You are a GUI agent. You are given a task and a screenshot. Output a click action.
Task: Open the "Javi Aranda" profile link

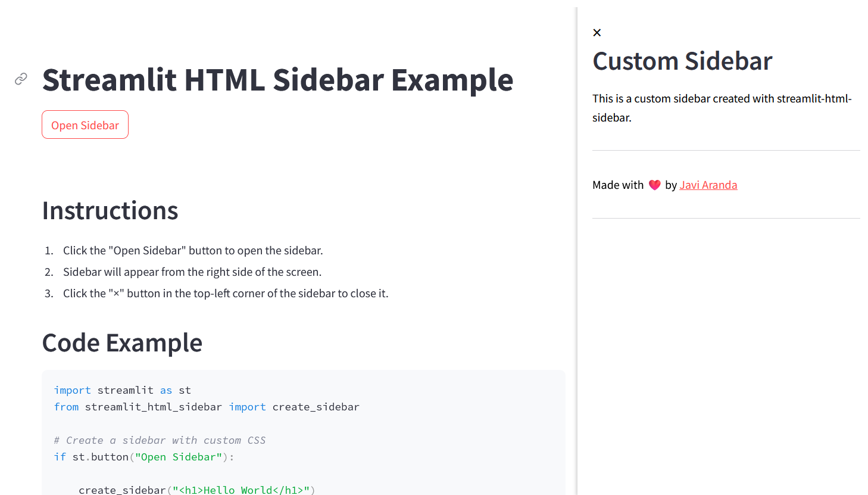pyautogui.click(x=708, y=185)
